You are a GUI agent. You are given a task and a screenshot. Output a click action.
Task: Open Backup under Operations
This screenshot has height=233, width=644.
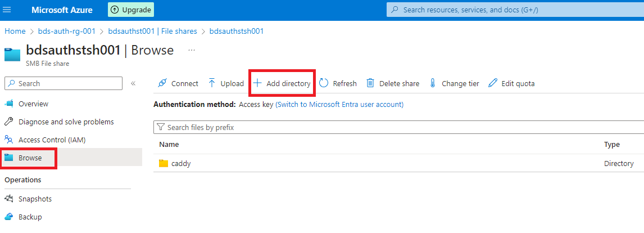[30, 217]
